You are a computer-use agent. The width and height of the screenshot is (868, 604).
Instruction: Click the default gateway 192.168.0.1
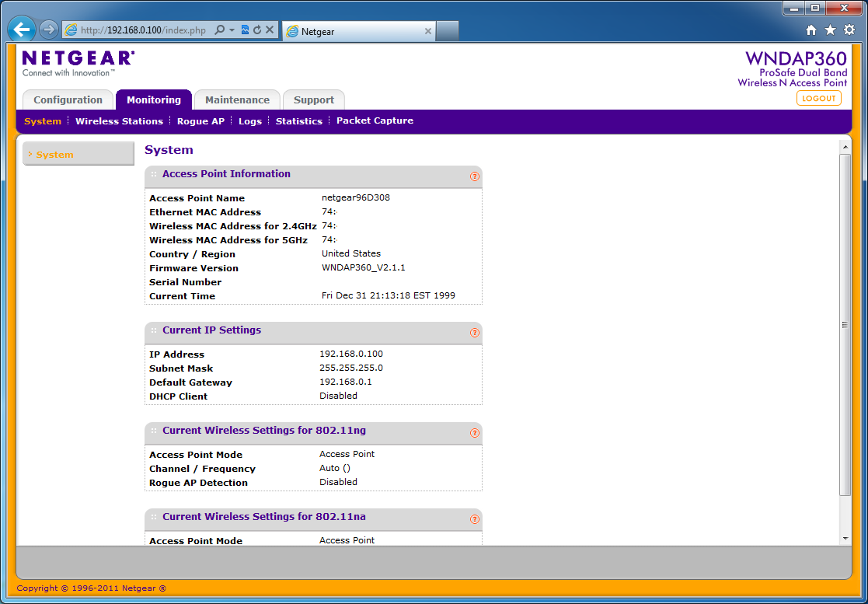point(346,382)
